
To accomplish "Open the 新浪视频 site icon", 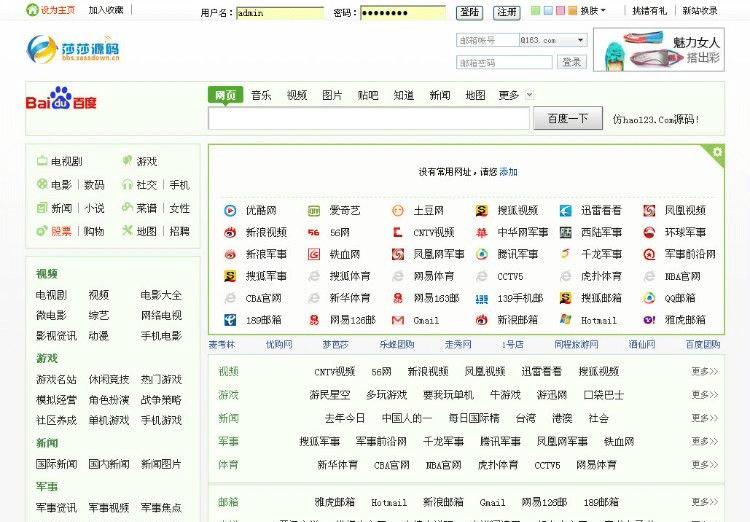I will [x=230, y=233].
